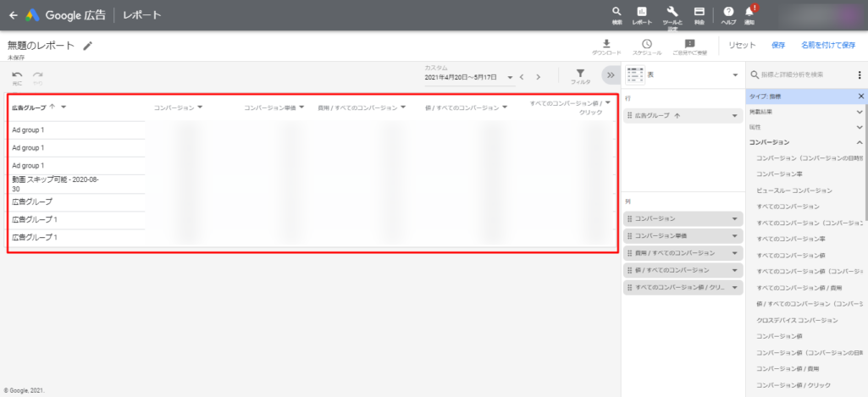Screen dimensions: 868x397
Task: Open the 表 chart type dropdown
Action: point(735,75)
